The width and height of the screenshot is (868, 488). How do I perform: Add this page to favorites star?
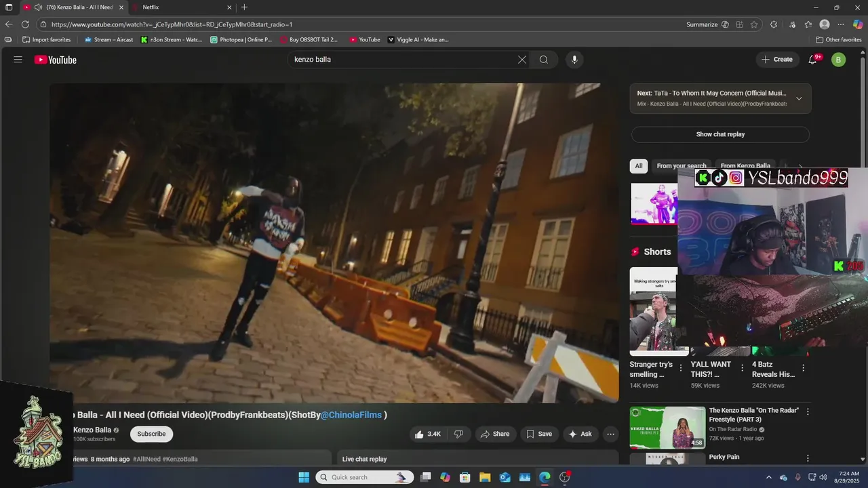point(754,24)
